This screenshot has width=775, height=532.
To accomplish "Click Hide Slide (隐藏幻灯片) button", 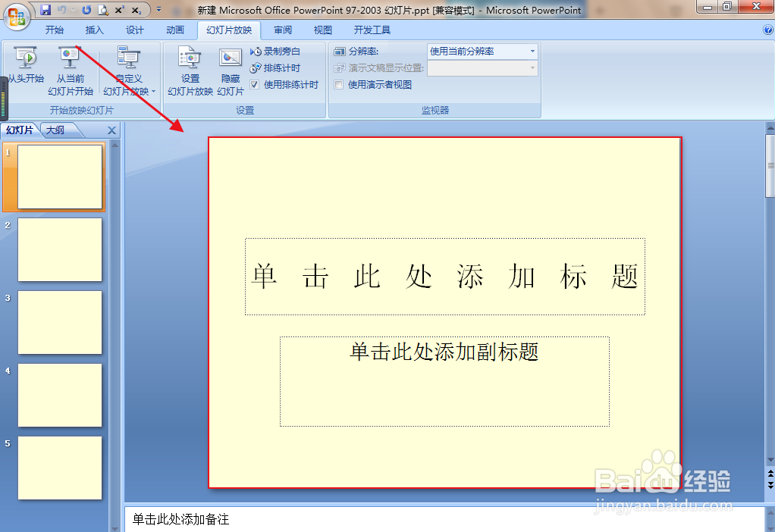I will (x=231, y=70).
